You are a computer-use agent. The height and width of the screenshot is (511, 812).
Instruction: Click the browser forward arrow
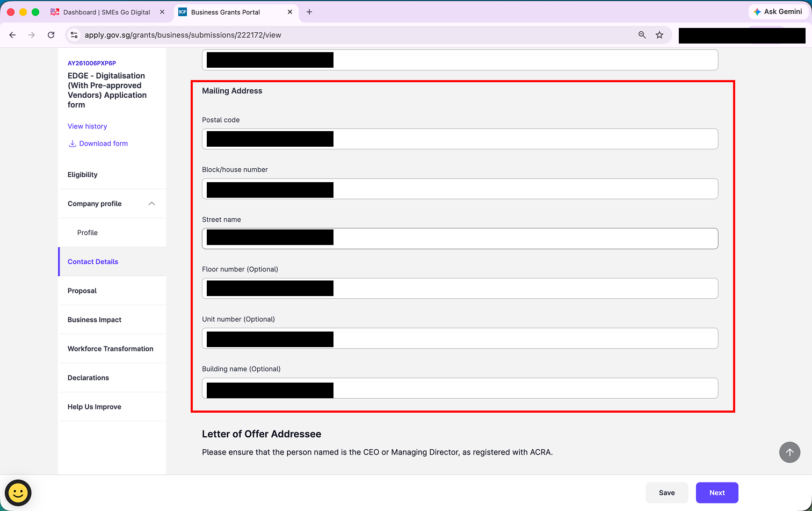pyautogui.click(x=32, y=35)
